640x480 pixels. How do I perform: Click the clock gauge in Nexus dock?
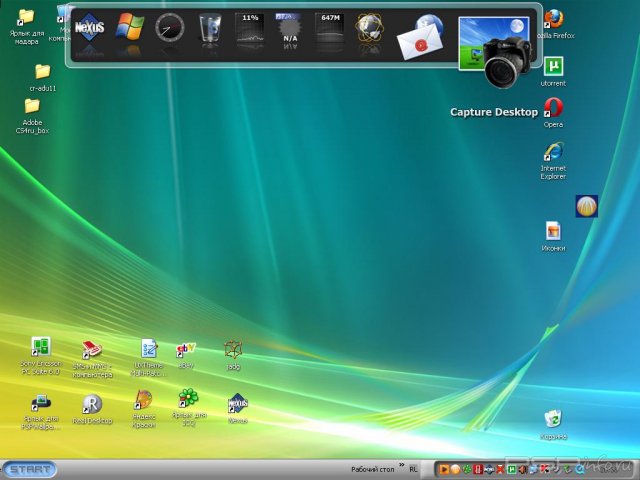pos(170,27)
